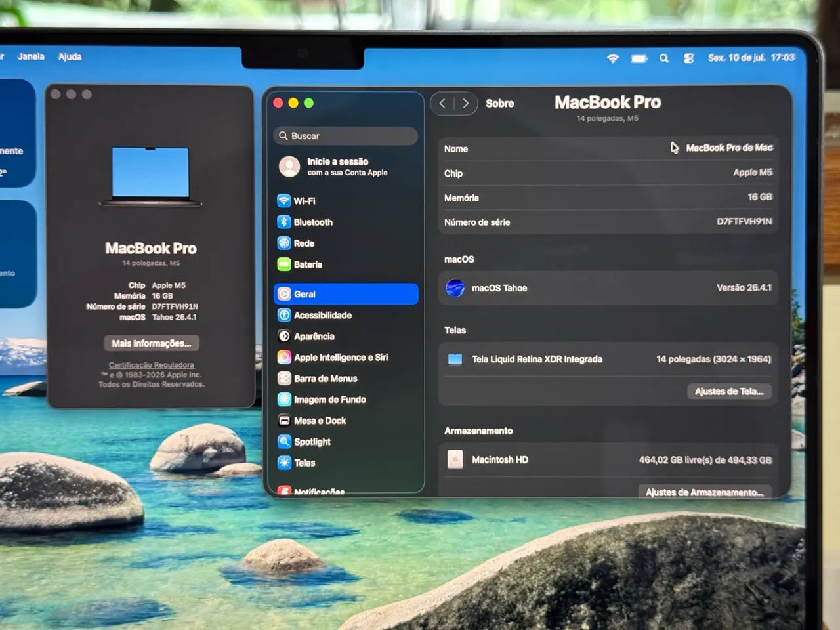The width and height of the screenshot is (840, 630).
Task: Click serial number D7FTFVH91N in Settings
Action: click(744, 221)
